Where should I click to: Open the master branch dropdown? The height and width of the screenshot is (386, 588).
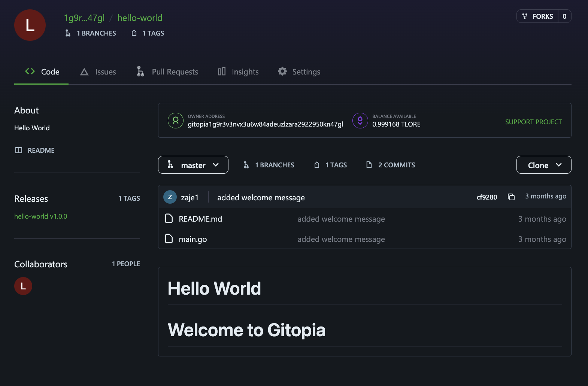click(x=193, y=165)
